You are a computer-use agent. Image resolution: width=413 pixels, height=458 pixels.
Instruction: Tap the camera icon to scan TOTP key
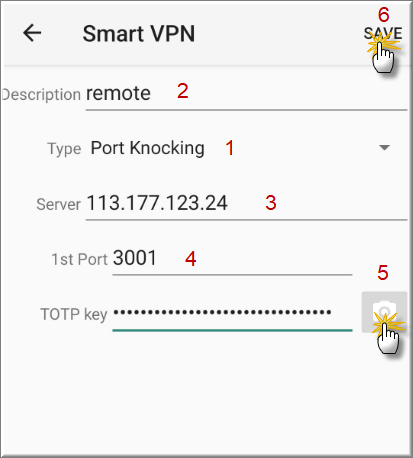384,312
